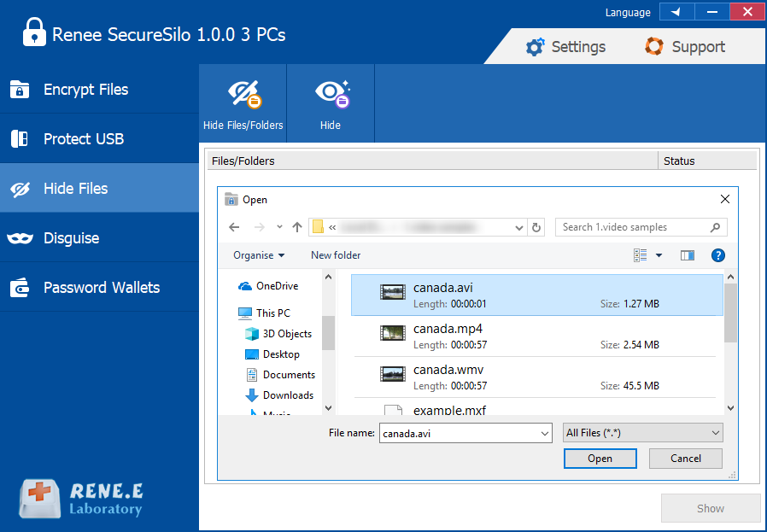Change the view layout icon
Screen dimensions: 767x532
[641, 255]
